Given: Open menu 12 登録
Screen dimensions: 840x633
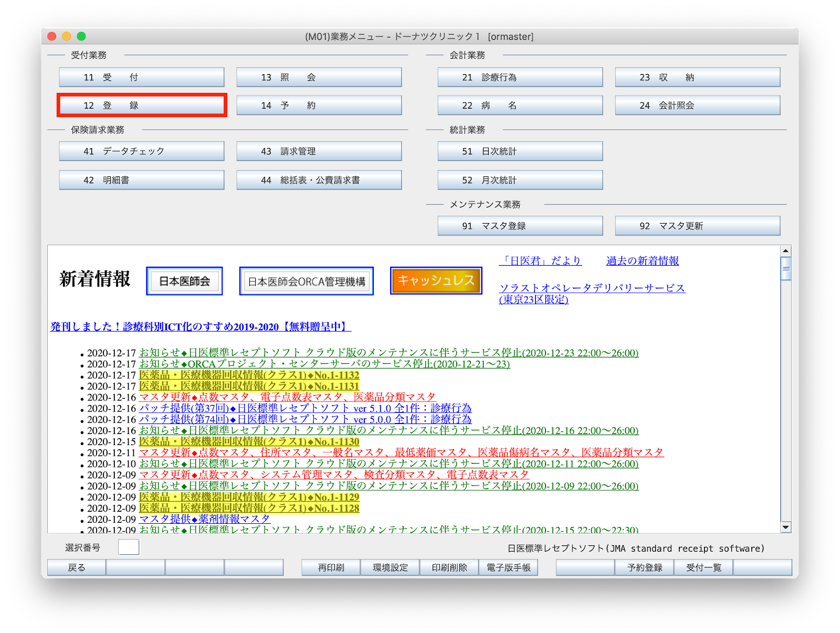Looking at the screenshot, I should (x=141, y=105).
